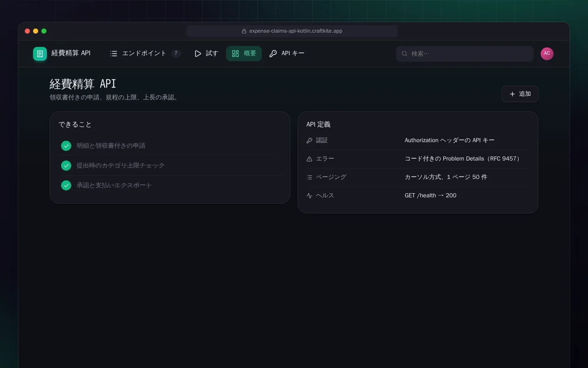This screenshot has width=588, height=368.
Task: Open the API キー tab
Action: pyautogui.click(x=287, y=54)
